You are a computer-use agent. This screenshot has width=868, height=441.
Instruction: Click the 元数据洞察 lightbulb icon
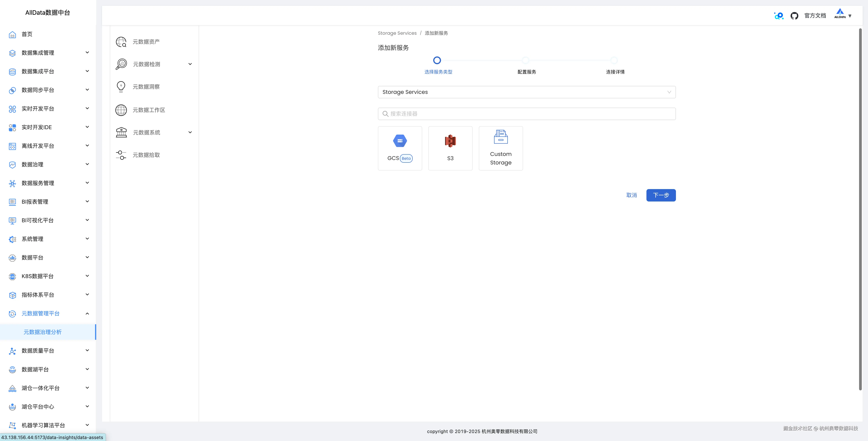pyautogui.click(x=121, y=86)
